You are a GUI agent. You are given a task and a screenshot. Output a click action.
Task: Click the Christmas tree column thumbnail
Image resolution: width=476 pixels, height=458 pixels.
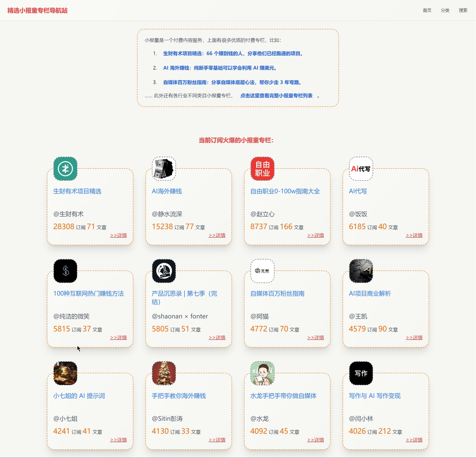pyautogui.click(x=164, y=373)
